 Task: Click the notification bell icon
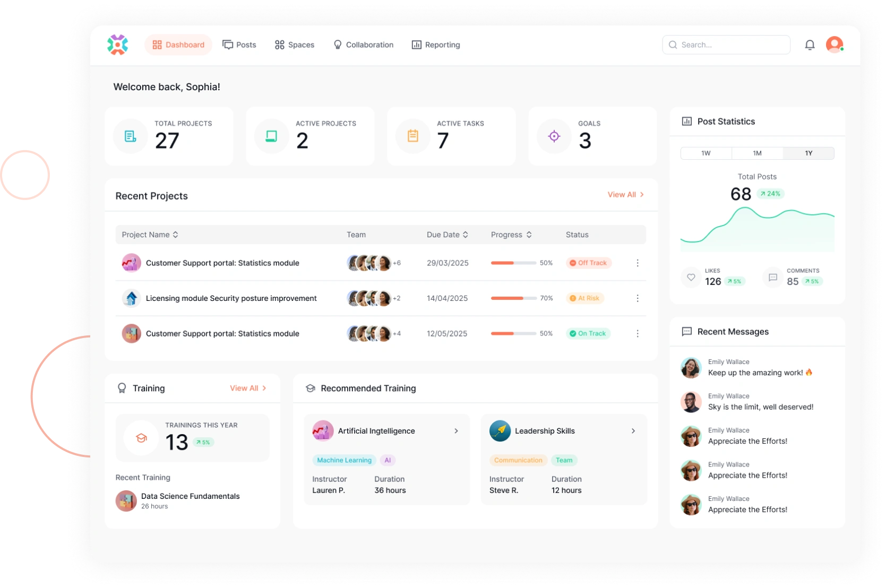(x=810, y=45)
